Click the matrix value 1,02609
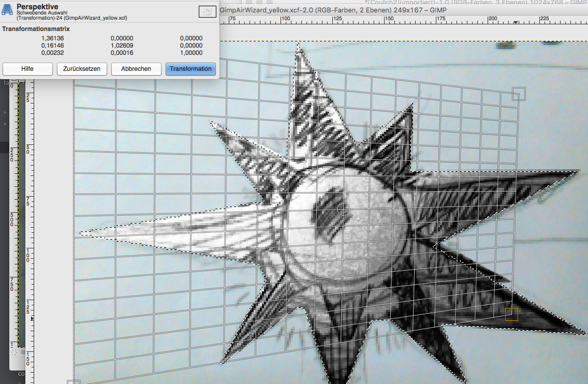This screenshot has height=384, width=588. tap(122, 46)
